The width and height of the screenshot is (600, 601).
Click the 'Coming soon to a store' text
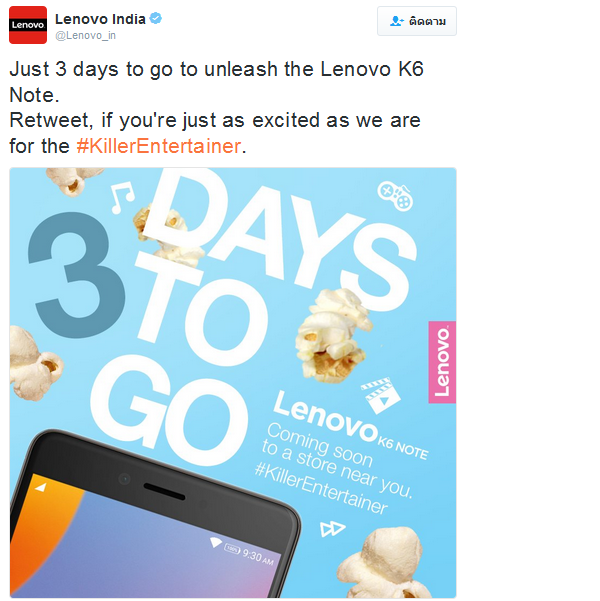(x=337, y=460)
